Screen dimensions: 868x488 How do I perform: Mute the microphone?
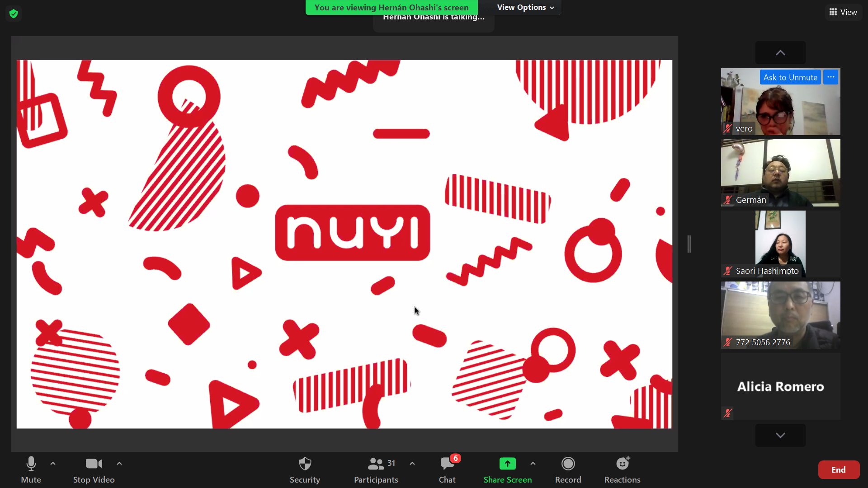point(31,470)
